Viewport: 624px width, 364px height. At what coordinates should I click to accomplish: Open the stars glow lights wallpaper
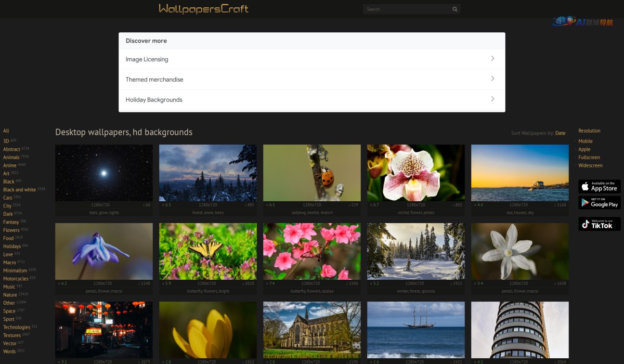pyautogui.click(x=104, y=173)
